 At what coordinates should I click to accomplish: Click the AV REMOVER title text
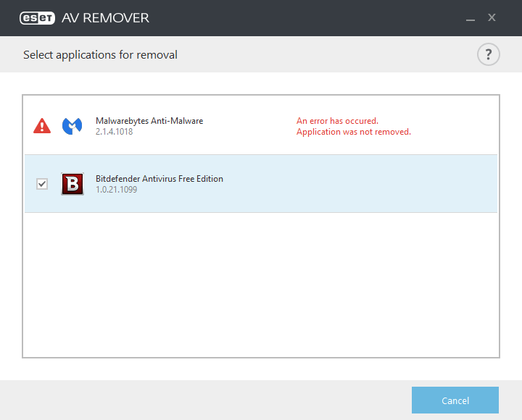105,18
